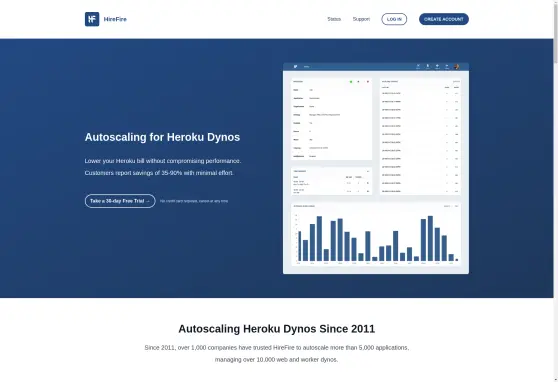Click the red status dot in dashboard preview

[368, 82]
